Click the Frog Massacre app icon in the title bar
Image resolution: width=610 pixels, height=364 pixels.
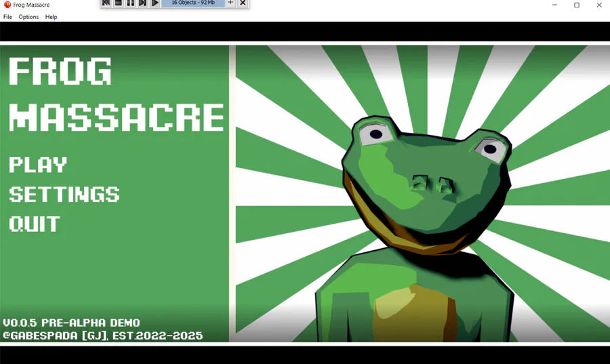pos(7,5)
